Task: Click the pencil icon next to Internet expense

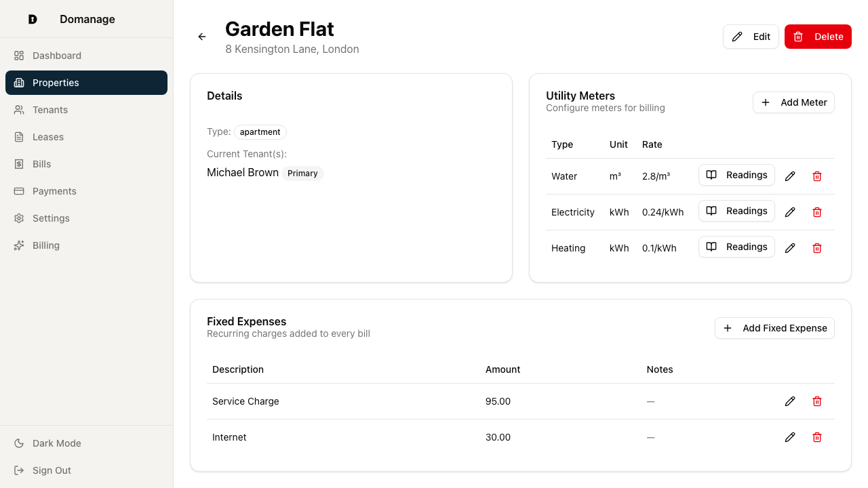Action: [x=790, y=437]
